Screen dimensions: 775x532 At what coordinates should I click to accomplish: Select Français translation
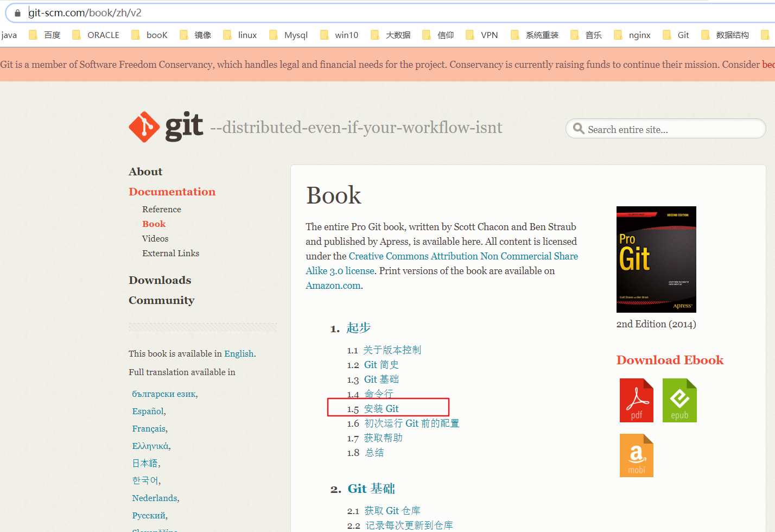point(149,429)
